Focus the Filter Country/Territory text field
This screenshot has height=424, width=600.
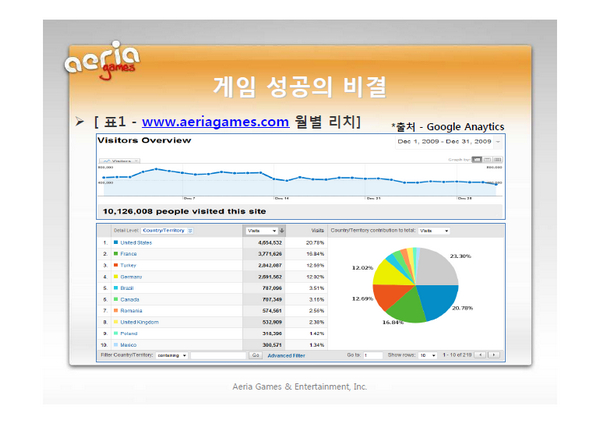pos(218,356)
